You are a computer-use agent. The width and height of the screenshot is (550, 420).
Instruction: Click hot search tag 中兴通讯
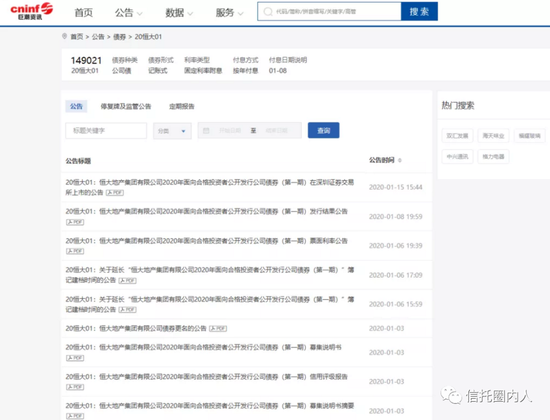click(x=457, y=156)
